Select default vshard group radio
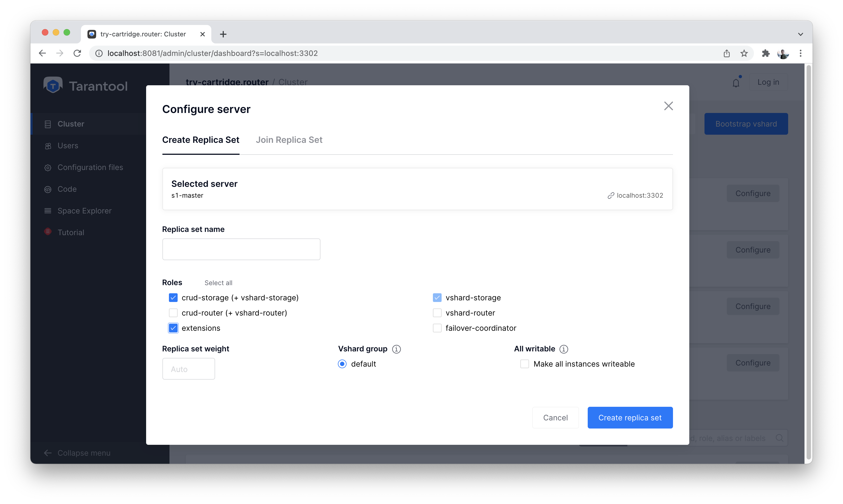843x504 pixels. click(342, 364)
